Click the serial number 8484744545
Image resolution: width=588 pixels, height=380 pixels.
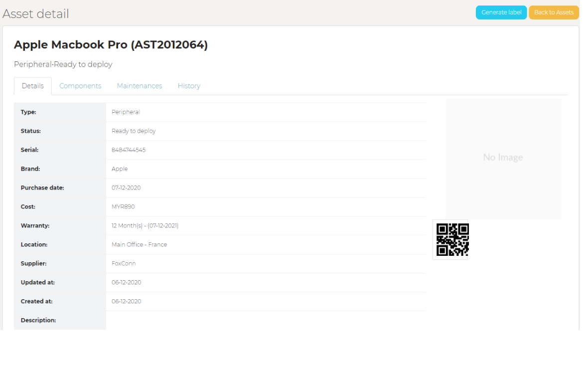click(129, 150)
